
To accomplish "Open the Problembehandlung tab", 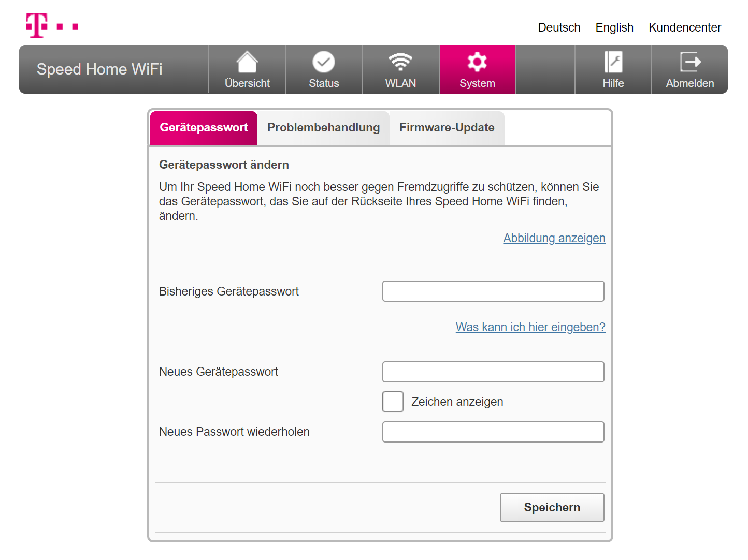I will pos(323,128).
